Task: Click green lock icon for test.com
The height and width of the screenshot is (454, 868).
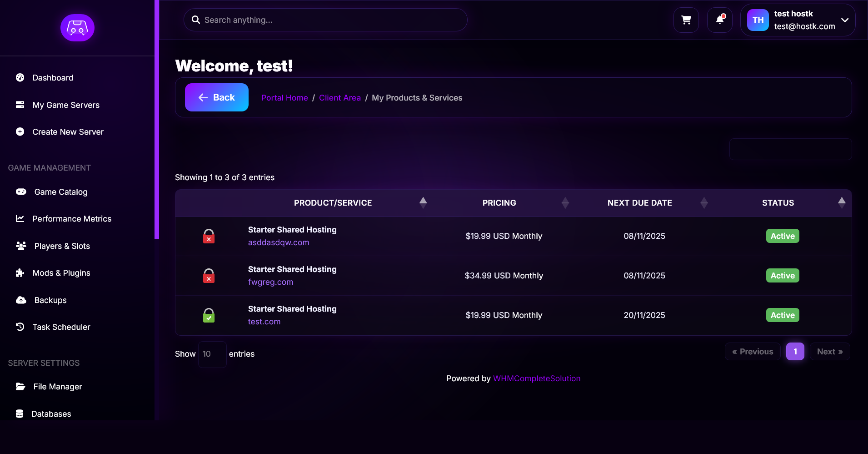Action: [x=209, y=315]
